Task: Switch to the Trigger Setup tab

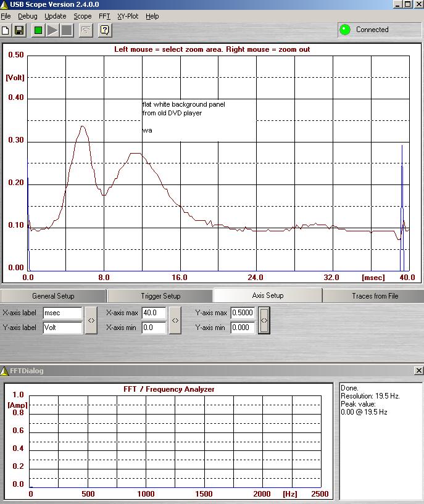Action: 160,296
